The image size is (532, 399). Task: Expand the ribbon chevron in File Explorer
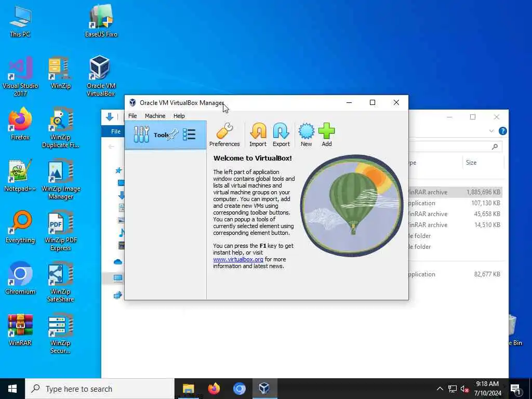point(491,131)
